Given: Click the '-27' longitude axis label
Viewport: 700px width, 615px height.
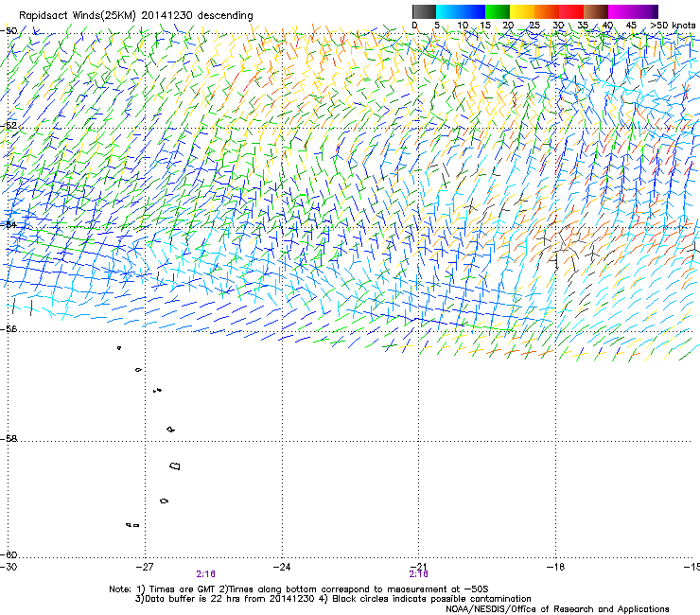Looking at the screenshot, I should (145, 567).
